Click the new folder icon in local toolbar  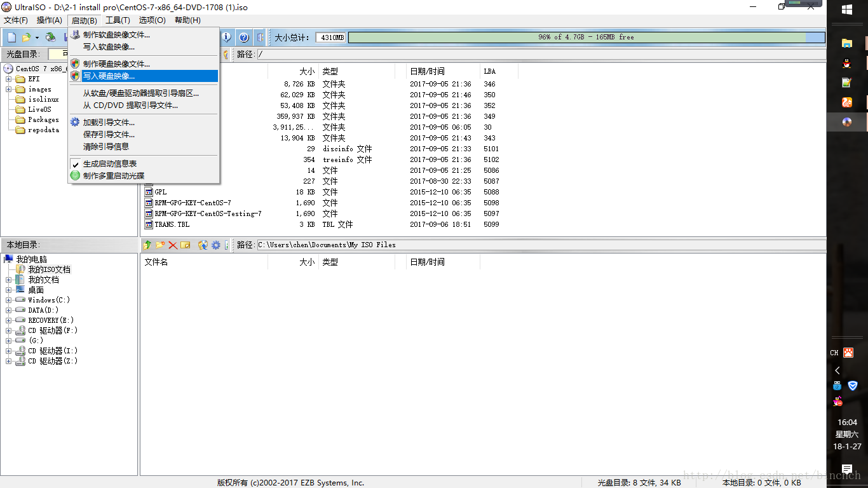tap(160, 245)
